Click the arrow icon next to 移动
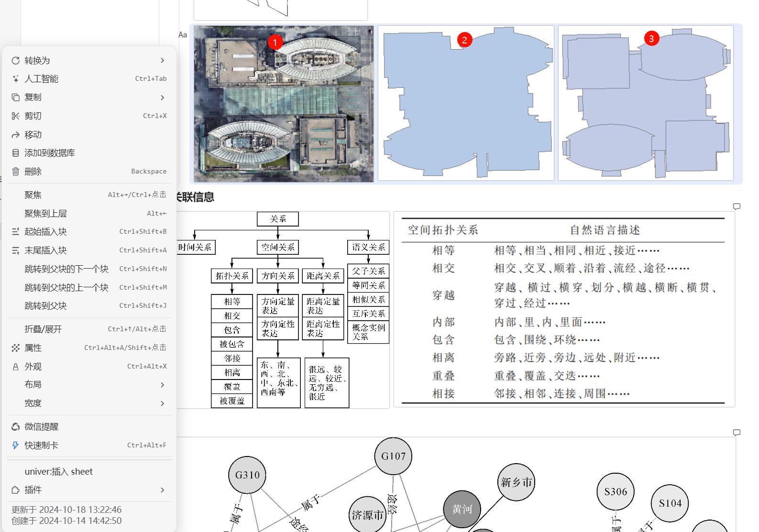759x532 pixels. 16,135
